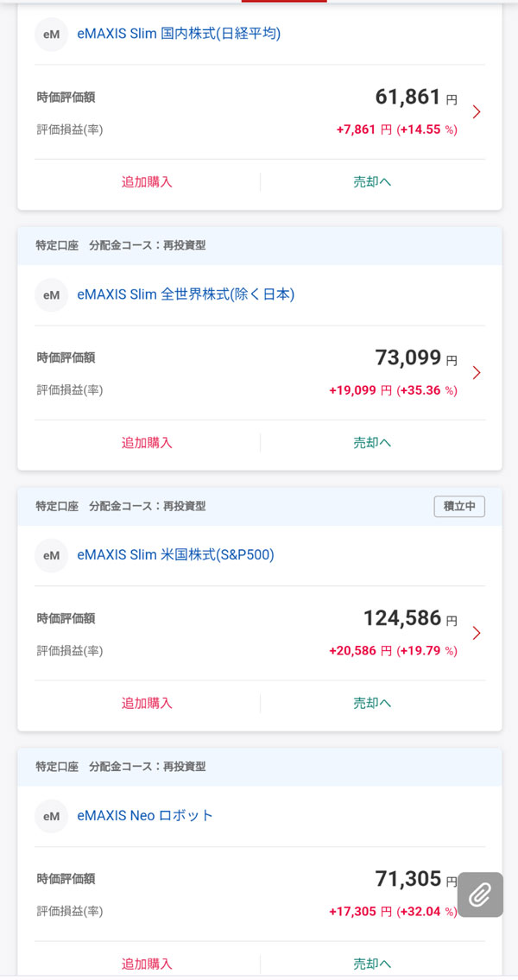
Task: Expand details arrow for 61,861 円 holding
Action: pos(477,112)
